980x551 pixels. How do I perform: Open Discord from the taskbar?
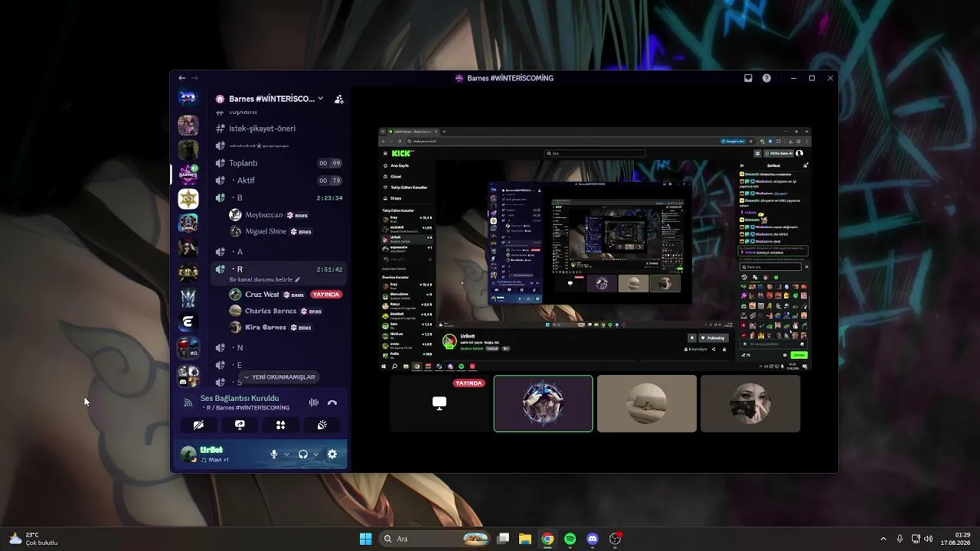(x=593, y=539)
